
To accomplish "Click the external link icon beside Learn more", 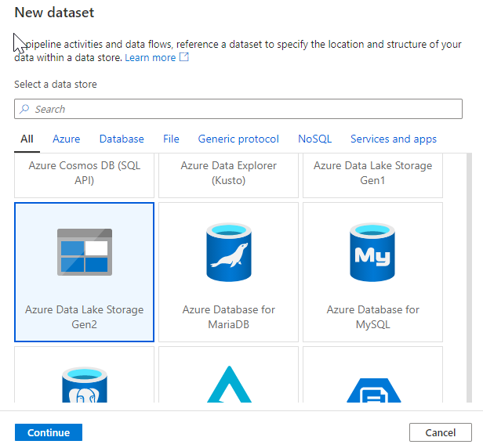I will pos(184,58).
